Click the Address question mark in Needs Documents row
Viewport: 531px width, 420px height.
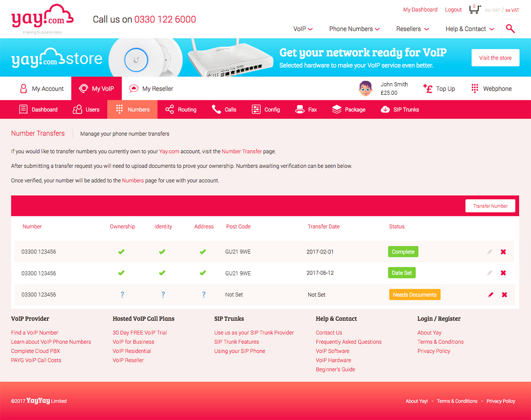[204, 295]
